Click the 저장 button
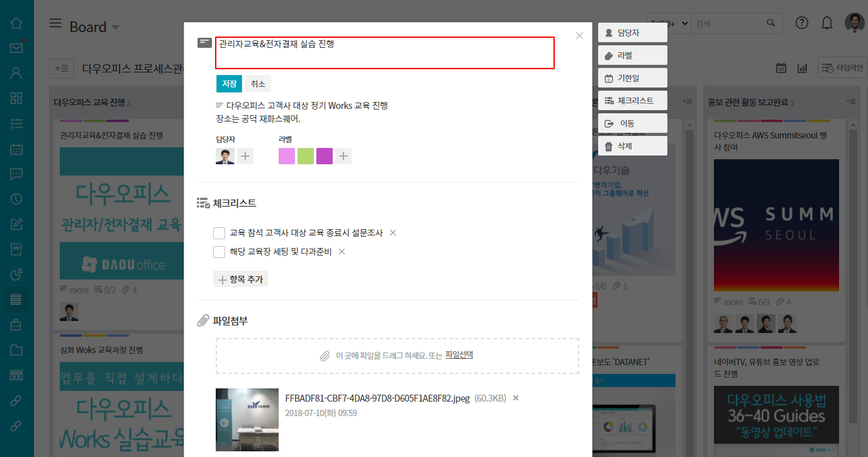Image resolution: width=868 pixels, height=457 pixels. (x=229, y=84)
